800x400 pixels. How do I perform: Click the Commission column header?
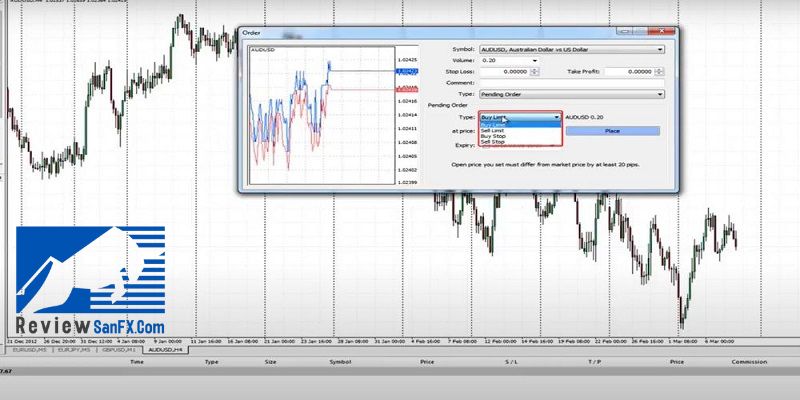(x=748, y=362)
